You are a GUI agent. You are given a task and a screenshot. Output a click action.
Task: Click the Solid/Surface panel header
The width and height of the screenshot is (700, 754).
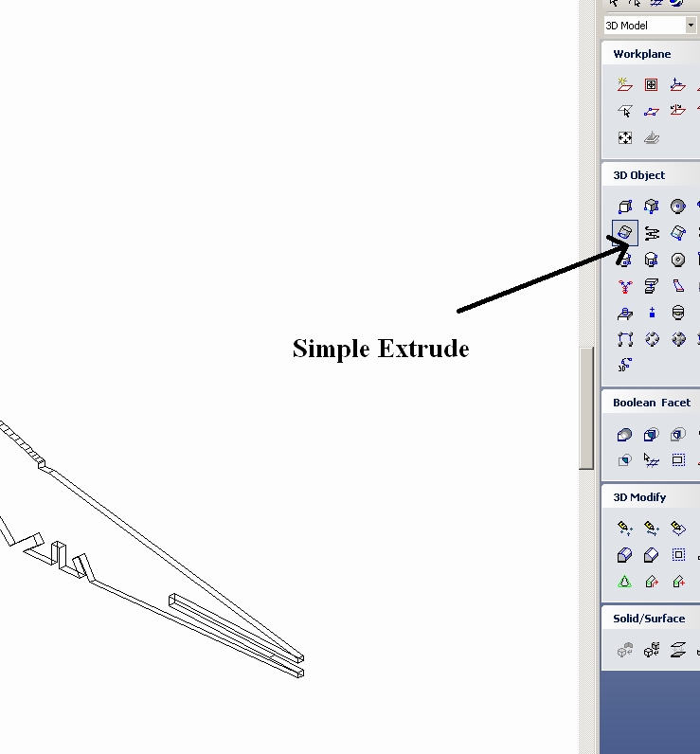649,619
